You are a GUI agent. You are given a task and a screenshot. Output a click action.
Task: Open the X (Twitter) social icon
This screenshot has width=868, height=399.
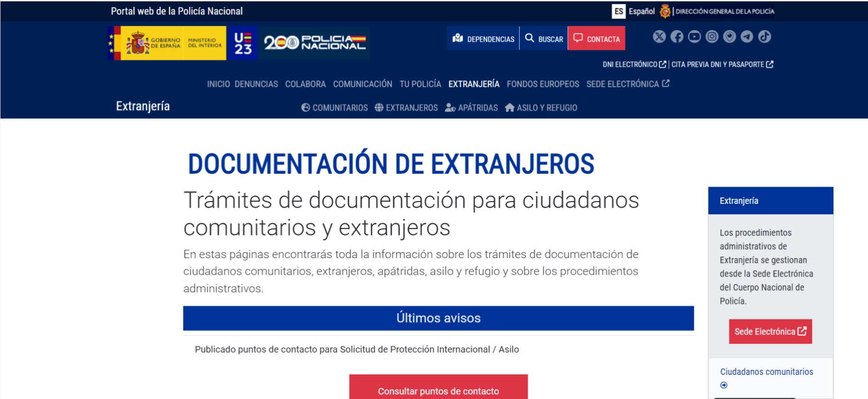click(x=659, y=37)
